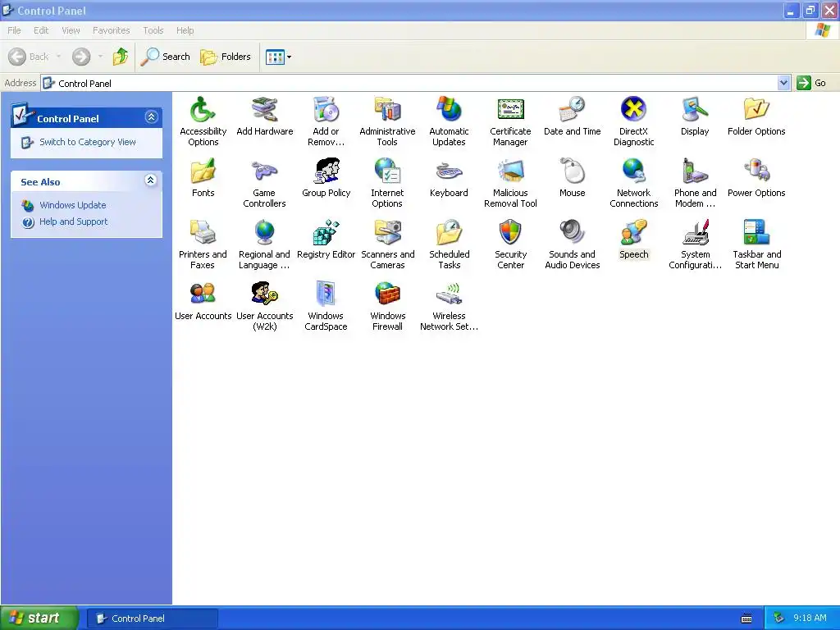The width and height of the screenshot is (840, 630).
Task: Open the File menu
Action: [x=15, y=30]
